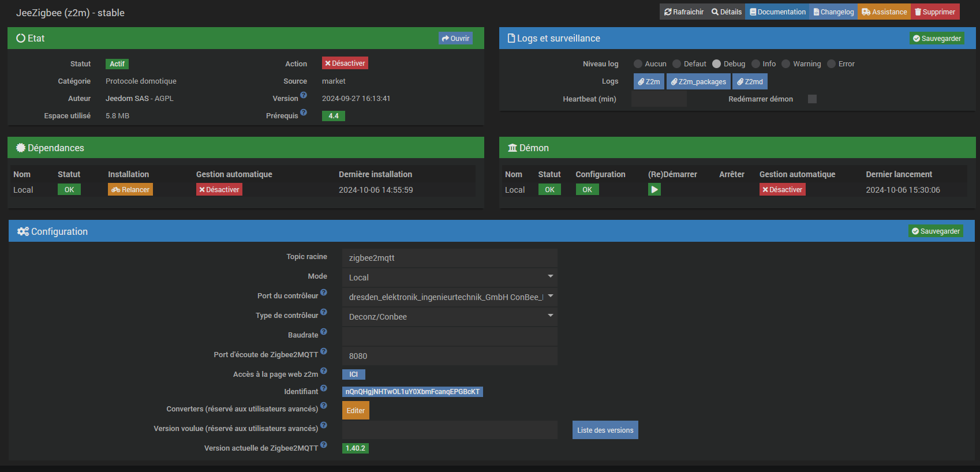Click the Liste des versions button
The image size is (980, 472).
pos(605,430)
